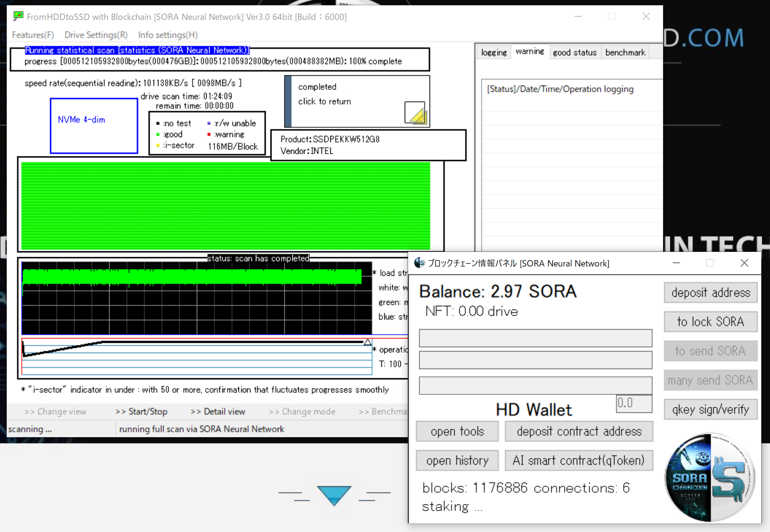Click the scanning ... status bar entry
This screenshot has height=532, width=770.
pyautogui.click(x=30, y=429)
